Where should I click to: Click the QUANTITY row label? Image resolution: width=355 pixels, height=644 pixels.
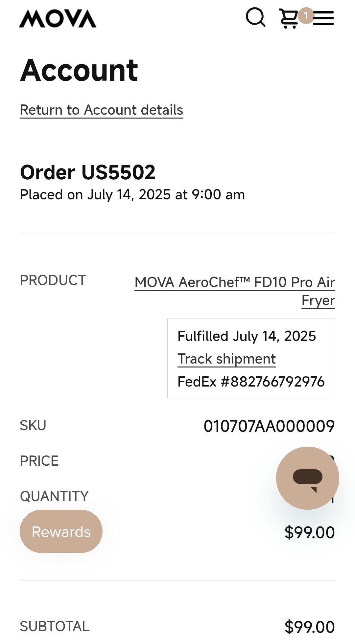(x=54, y=496)
